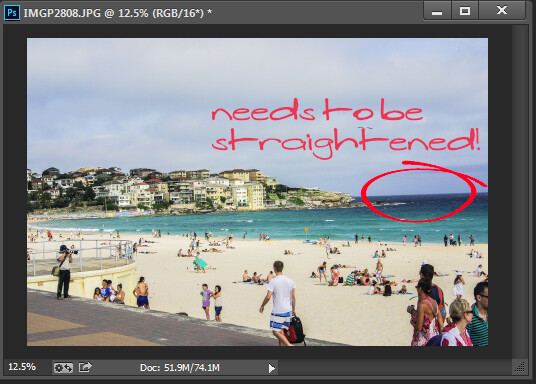Click the window resize grip corner
Image resolution: width=536 pixels, height=384 pixels.
coord(520,367)
